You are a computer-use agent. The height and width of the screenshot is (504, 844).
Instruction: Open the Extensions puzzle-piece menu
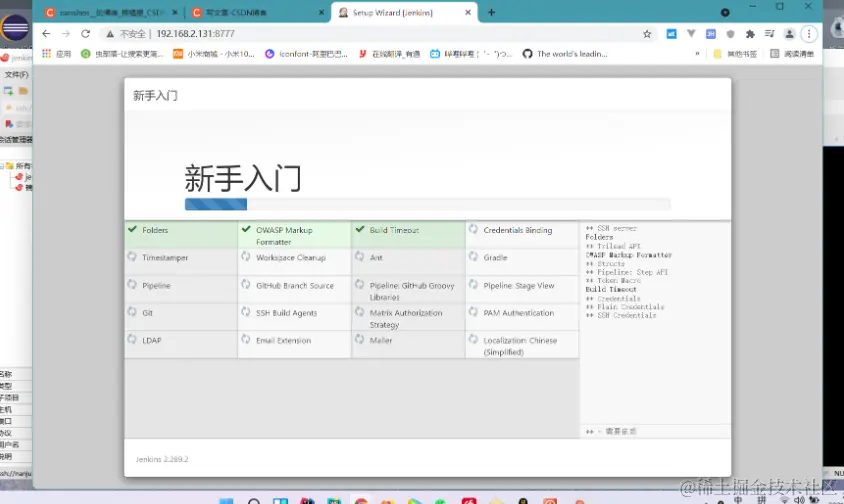point(750,34)
